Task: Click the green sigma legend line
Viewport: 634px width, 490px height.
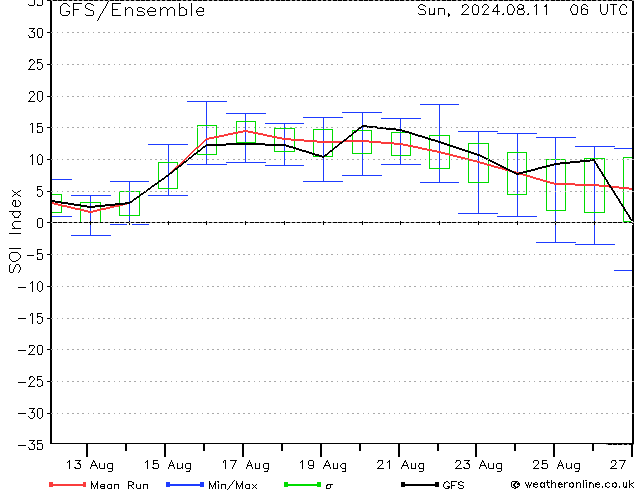Action: pyautogui.click(x=303, y=484)
